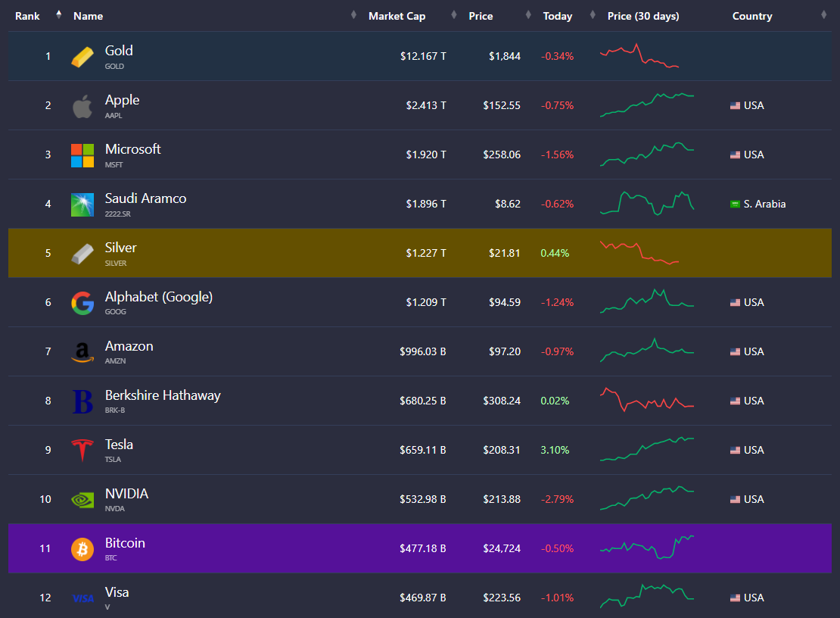840x618 pixels.
Task: Click the Rank column header
Action: [x=27, y=16]
